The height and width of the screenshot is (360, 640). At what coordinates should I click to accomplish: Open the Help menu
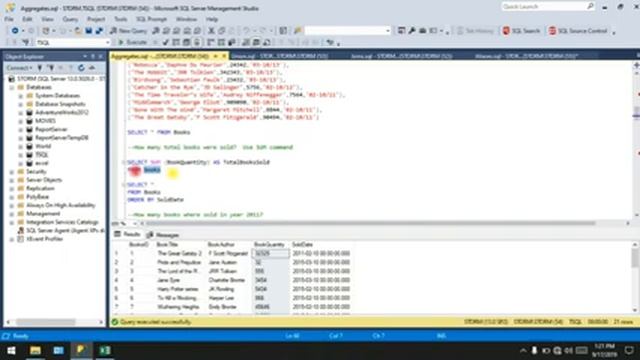pos(212,19)
